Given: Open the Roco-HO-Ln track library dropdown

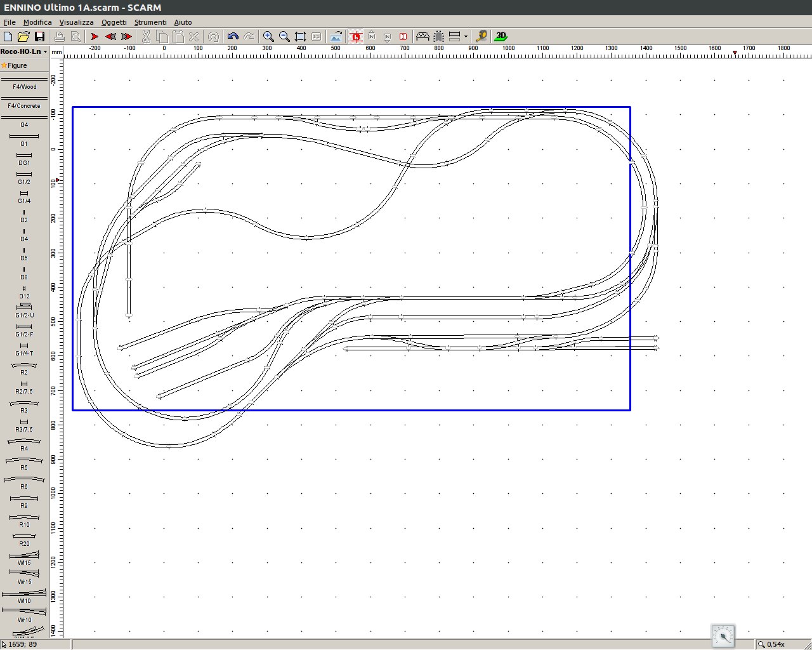Looking at the screenshot, I should [24, 51].
